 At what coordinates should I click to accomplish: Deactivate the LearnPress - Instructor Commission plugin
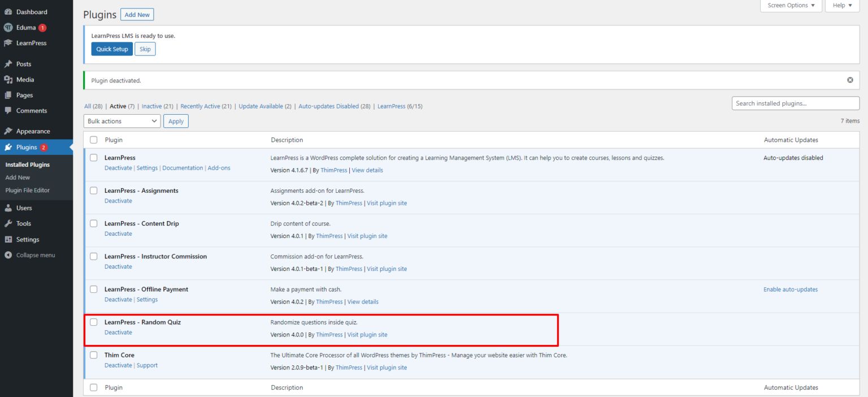118,267
